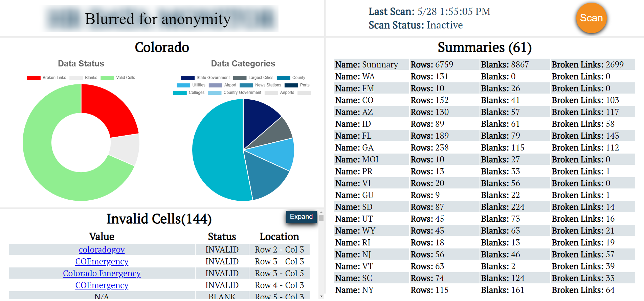The width and height of the screenshot is (644, 301).
Task: Toggle the Valid Cells legend item
Action: point(118,78)
